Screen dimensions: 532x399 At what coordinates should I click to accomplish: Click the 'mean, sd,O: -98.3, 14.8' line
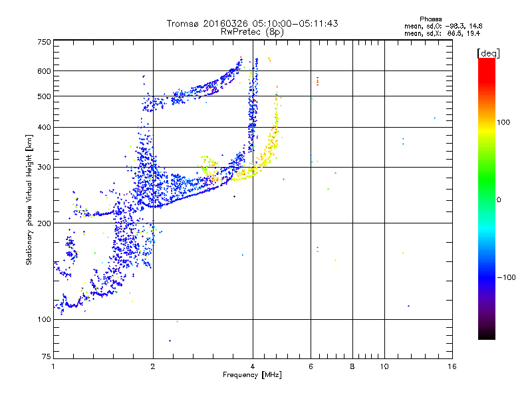click(x=443, y=26)
